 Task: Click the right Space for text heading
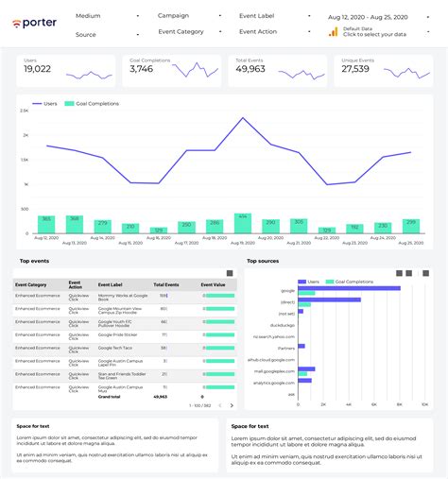pos(250,426)
